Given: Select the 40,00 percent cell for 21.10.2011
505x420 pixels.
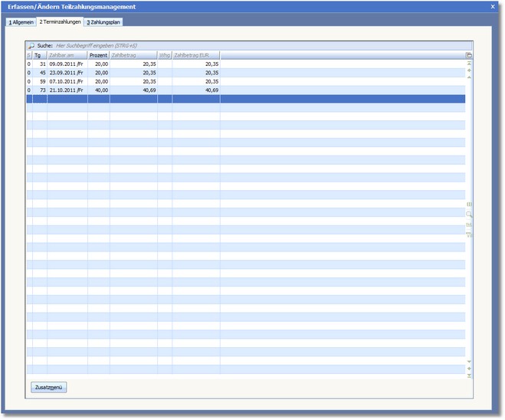Looking at the screenshot, I should click(98, 90).
